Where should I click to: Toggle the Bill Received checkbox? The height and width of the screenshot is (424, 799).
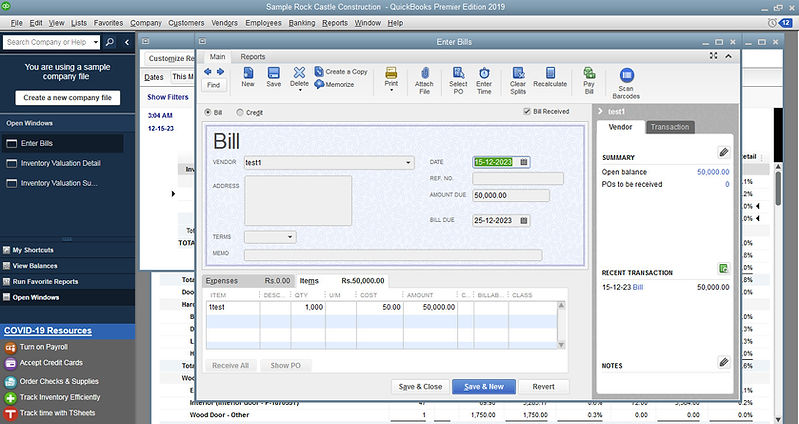click(x=527, y=111)
